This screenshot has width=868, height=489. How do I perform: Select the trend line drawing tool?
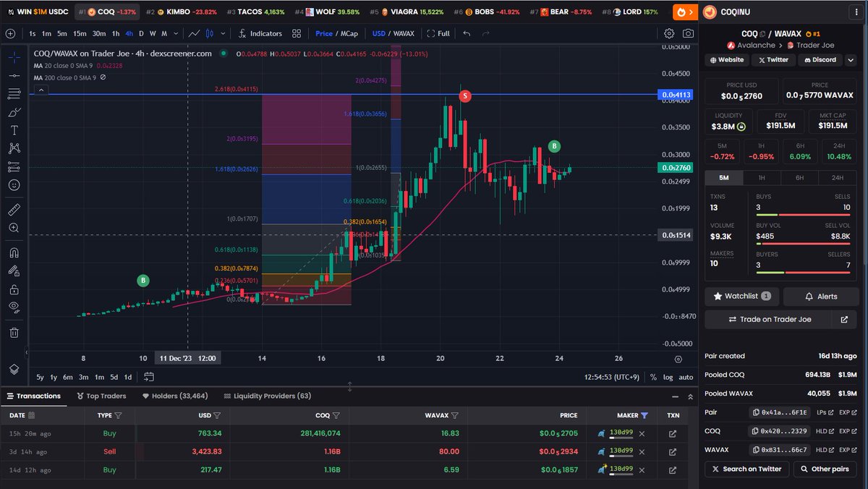[x=14, y=75]
